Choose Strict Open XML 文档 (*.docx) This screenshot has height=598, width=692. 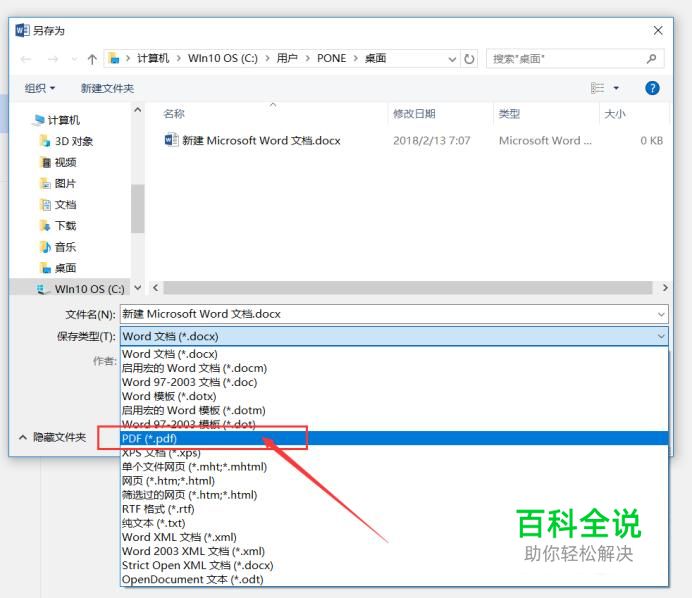(x=394, y=566)
